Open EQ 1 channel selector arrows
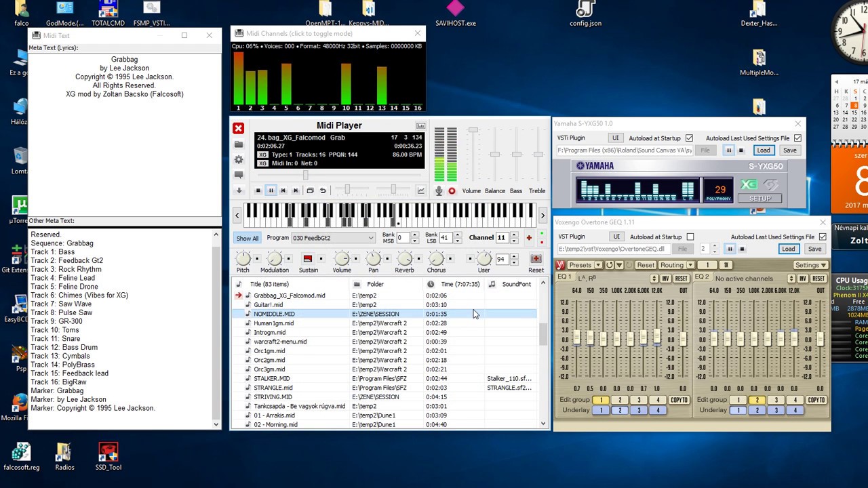868x488 pixels. point(654,279)
